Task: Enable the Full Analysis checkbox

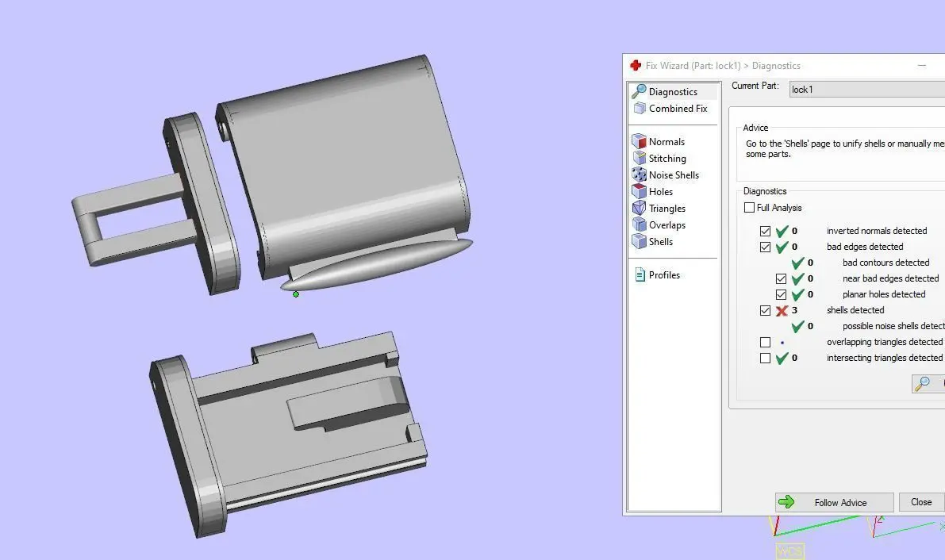Action: click(749, 207)
